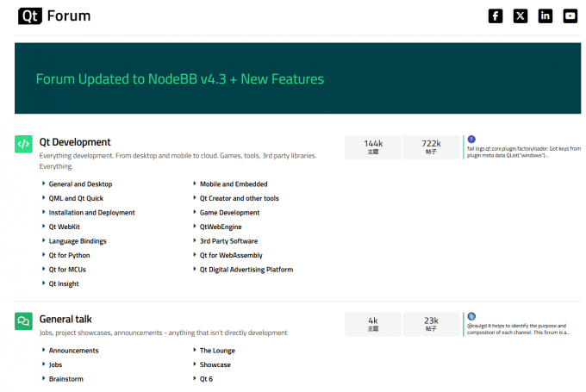Open the Facebook social icon

pos(496,16)
